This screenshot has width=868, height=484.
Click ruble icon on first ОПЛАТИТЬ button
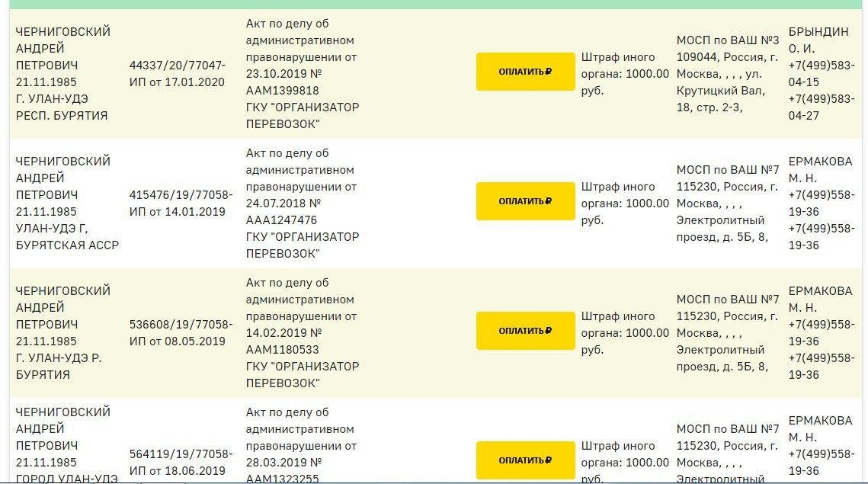548,72
